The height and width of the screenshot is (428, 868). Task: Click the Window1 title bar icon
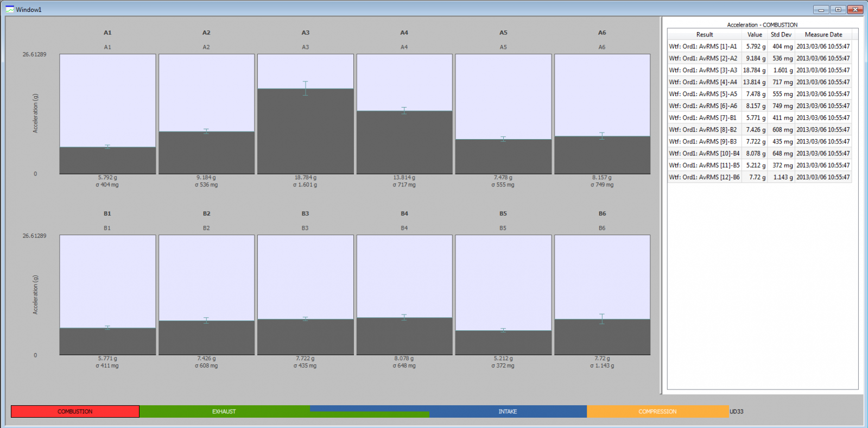coord(10,9)
